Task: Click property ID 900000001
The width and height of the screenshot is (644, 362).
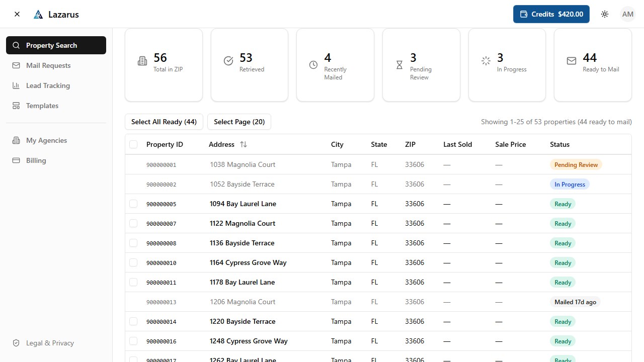Action: [162, 165]
